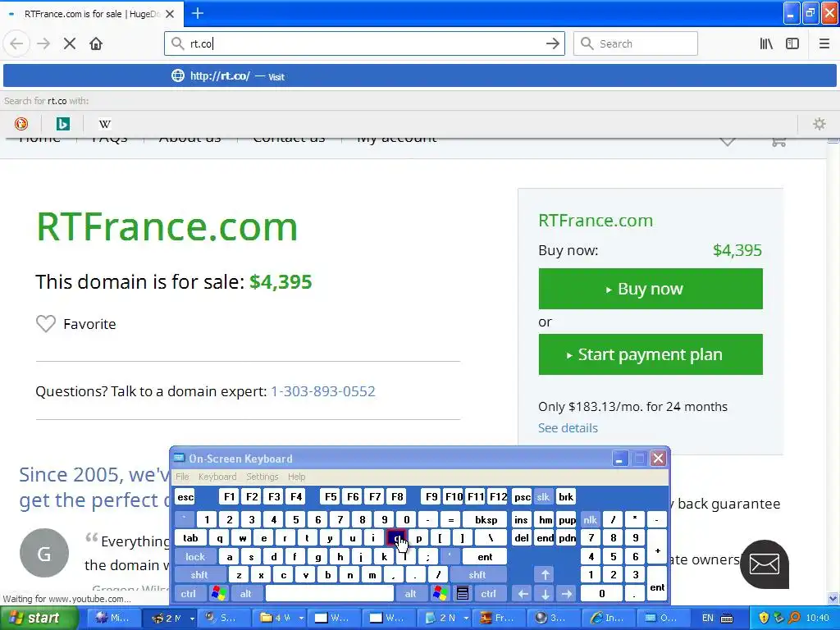Click the del key on keyboard
The image size is (840, 630).
tap(521, 538)
